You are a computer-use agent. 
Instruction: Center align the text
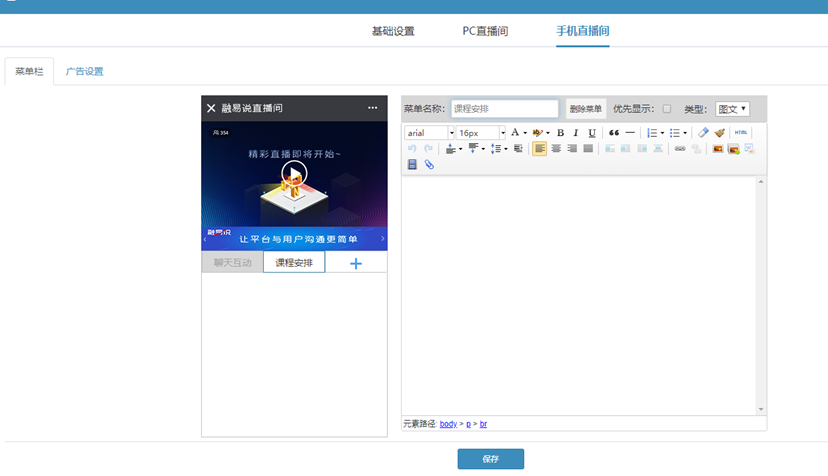tap(556, 148)
